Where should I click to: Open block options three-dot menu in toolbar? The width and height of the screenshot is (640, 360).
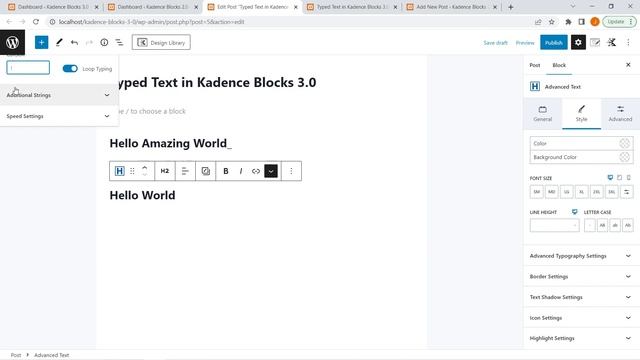(291, 171)
